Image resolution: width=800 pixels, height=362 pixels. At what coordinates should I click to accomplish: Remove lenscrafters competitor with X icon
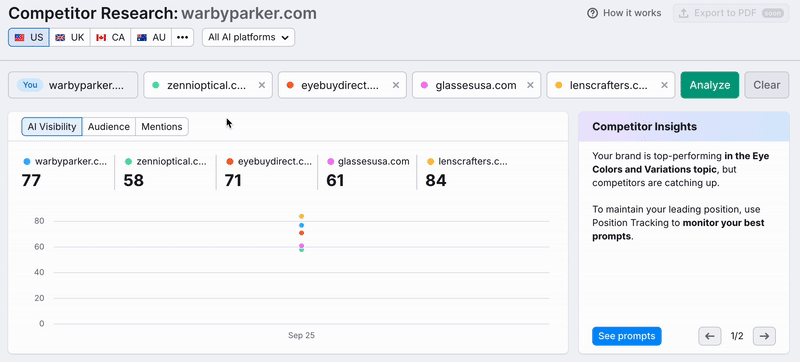tap(664, 85)
